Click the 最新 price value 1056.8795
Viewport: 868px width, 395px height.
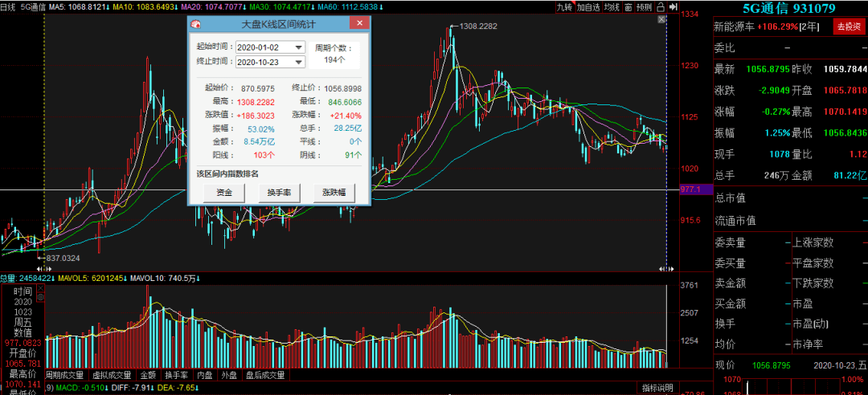tap(766, 69)
